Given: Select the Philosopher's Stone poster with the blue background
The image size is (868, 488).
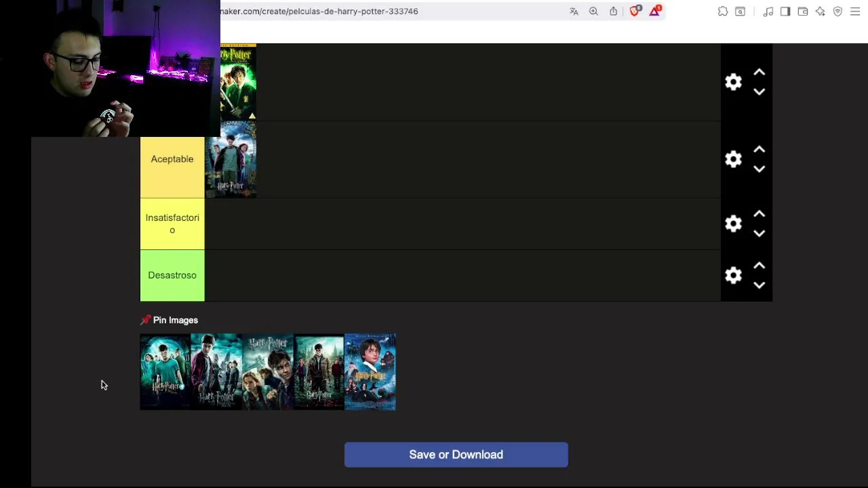Looking at the screenshot, I should point(370,371).
